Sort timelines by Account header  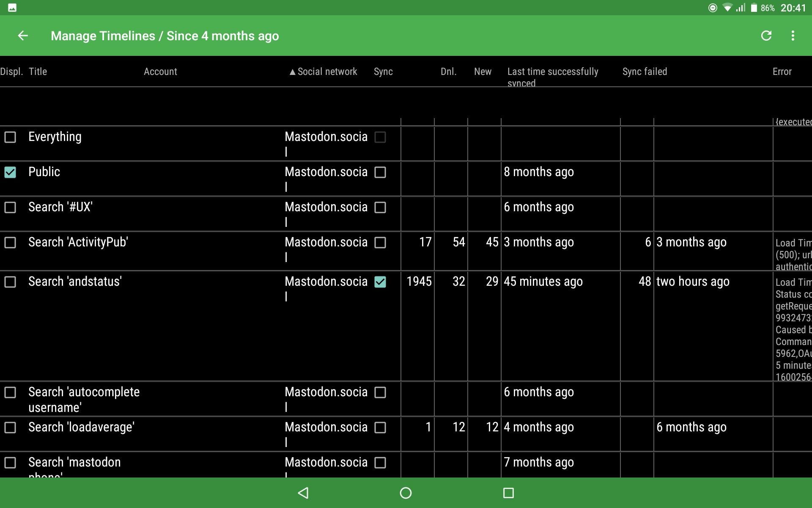pos(160,72)
